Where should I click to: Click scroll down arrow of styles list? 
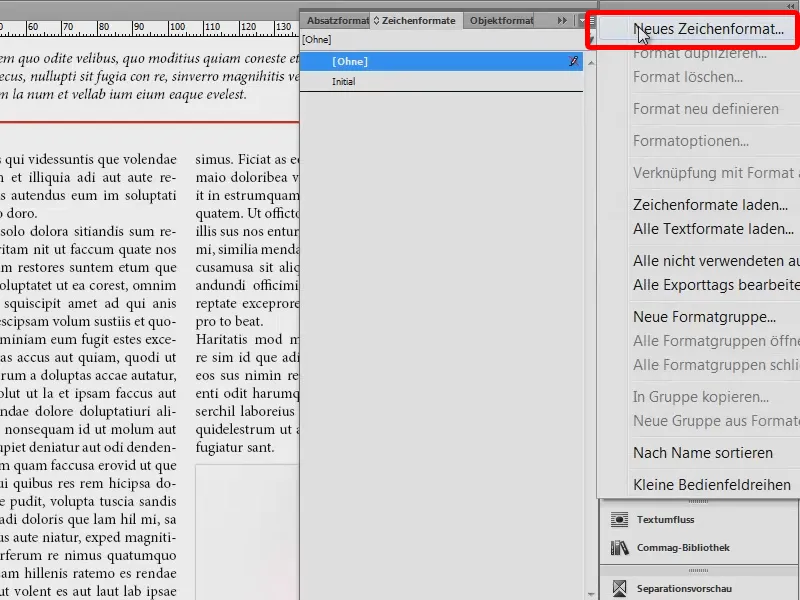591,594
